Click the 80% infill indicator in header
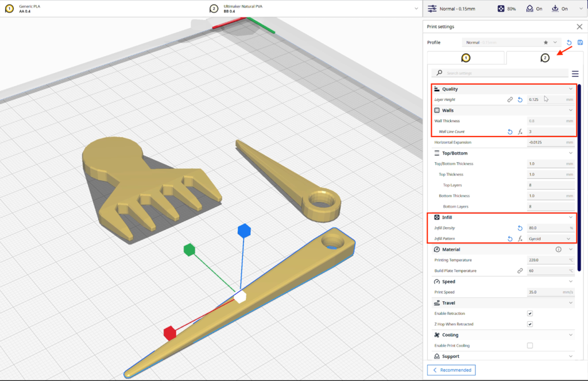The height and width of the screenshot is (381, 588). tap(506, 9)
